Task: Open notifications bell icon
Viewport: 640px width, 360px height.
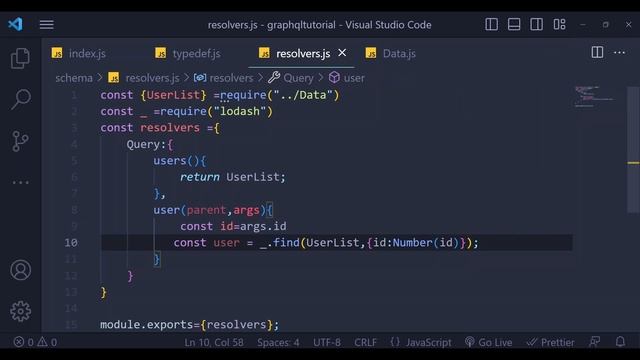Action: pos(620,342)
